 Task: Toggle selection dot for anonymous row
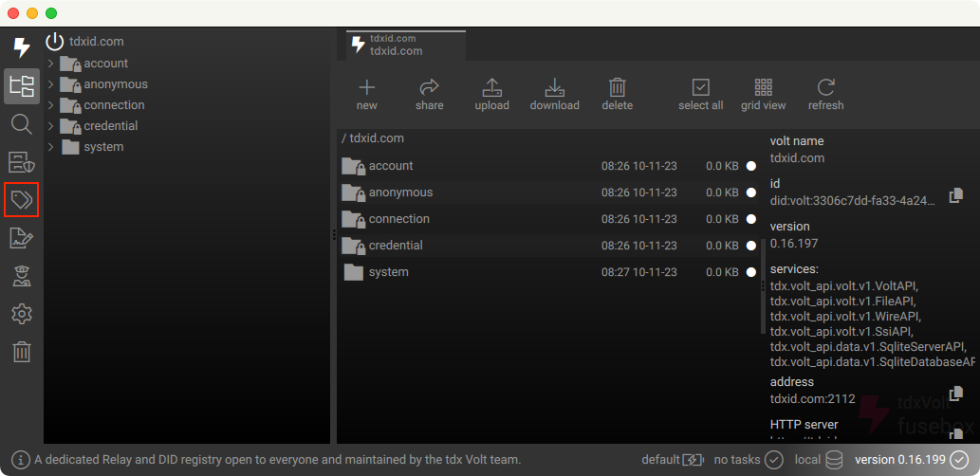751,192
